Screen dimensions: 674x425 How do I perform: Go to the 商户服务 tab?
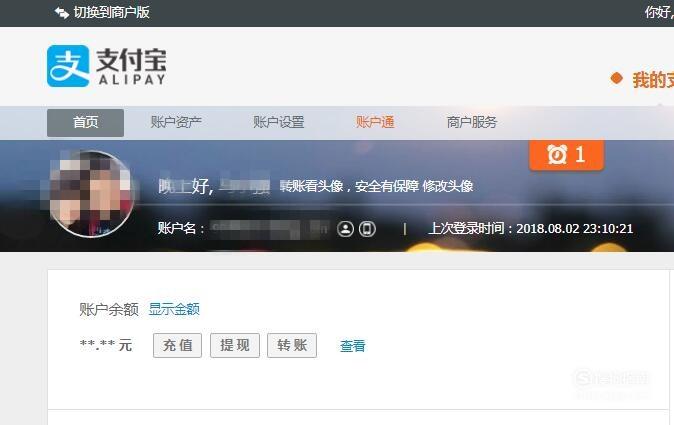click(472, 122)
